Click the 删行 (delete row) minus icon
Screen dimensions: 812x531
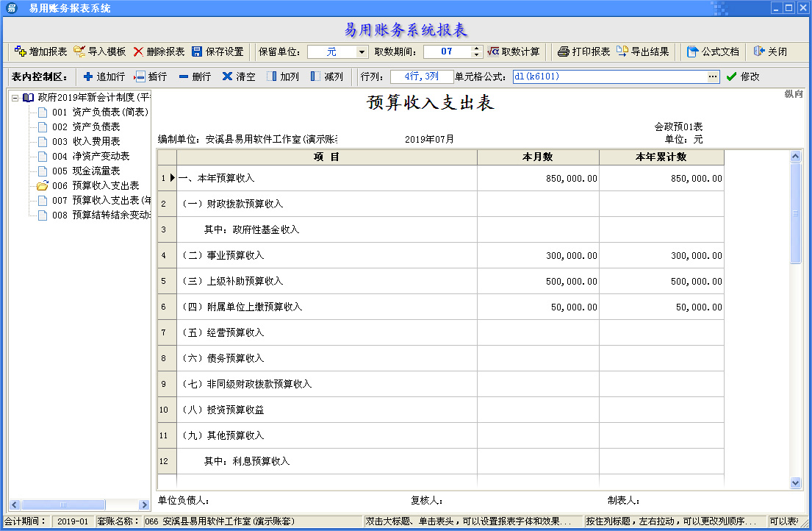(183, 76)
